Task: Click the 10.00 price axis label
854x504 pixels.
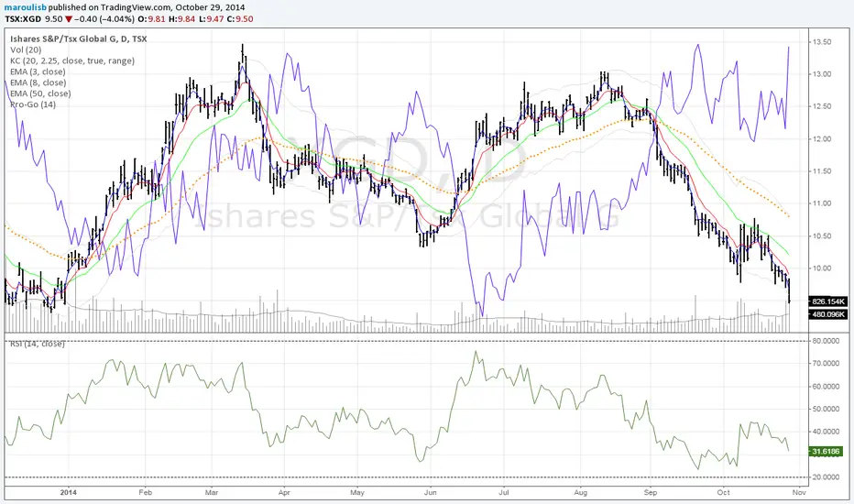Action: (x=821, y=268)
